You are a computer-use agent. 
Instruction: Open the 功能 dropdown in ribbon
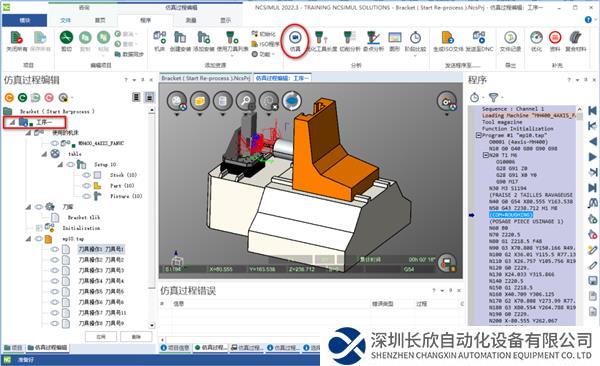264,54
